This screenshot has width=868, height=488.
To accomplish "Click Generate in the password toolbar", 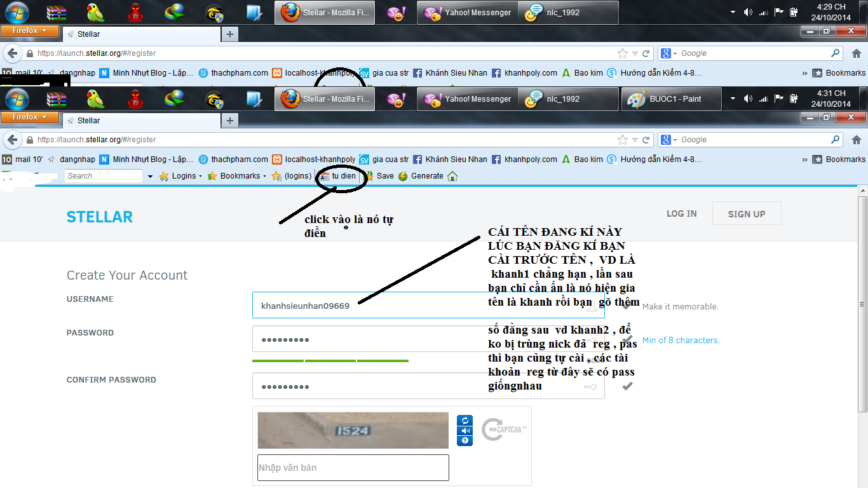I will click(x=421, y=176).
